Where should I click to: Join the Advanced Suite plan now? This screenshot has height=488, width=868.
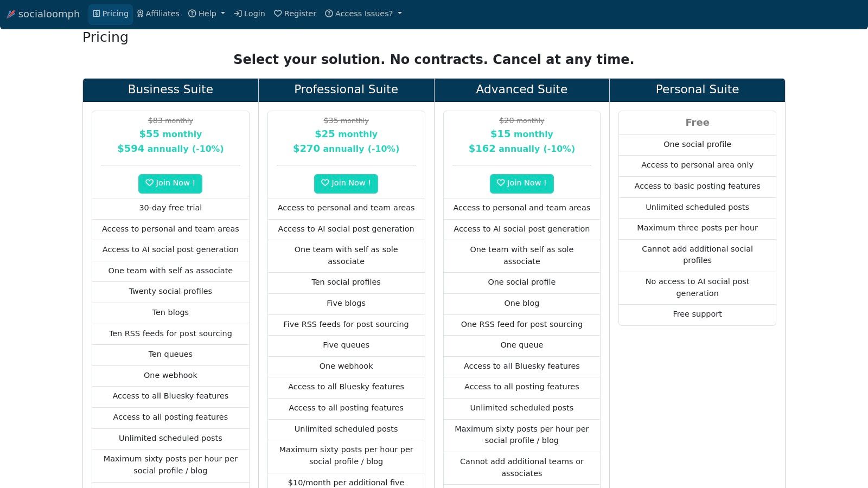[x=522, y=183]
